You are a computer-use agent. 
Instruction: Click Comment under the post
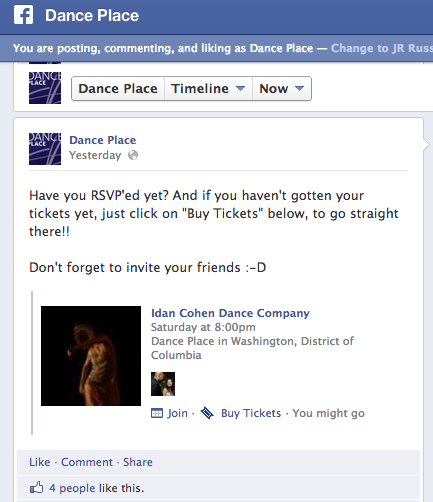click(87, 462)
